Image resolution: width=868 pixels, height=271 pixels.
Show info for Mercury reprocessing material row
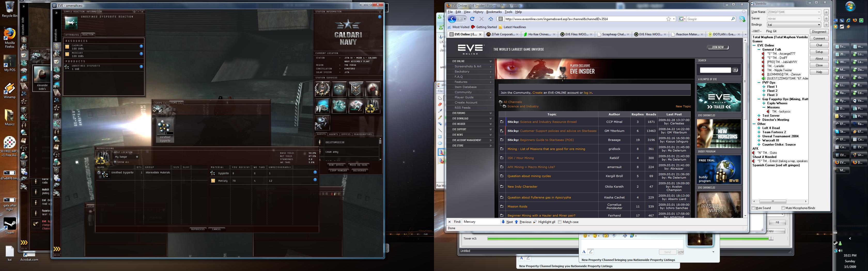[x=315, y=179]
